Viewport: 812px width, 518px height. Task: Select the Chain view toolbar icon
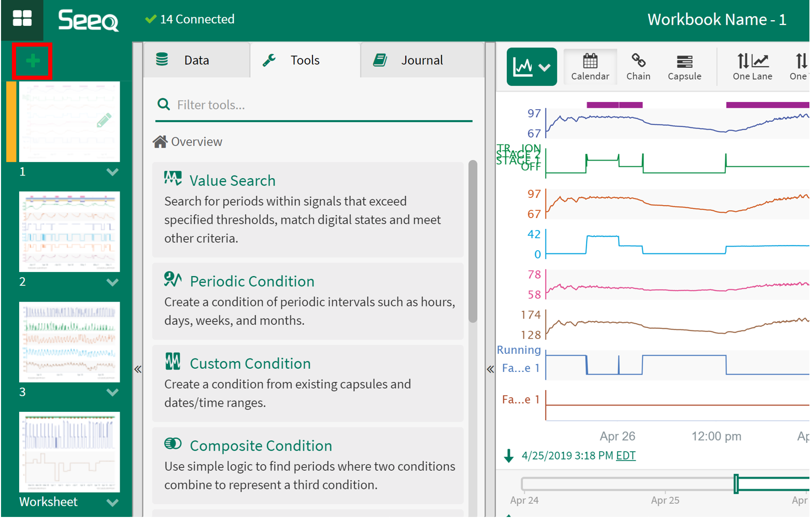638,67
